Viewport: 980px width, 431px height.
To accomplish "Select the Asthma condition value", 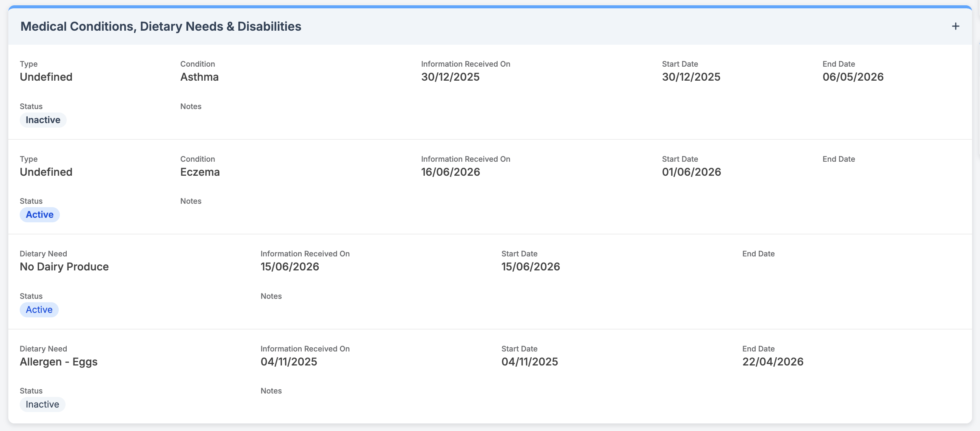I will pyautogui.click(x=199, y=77).
